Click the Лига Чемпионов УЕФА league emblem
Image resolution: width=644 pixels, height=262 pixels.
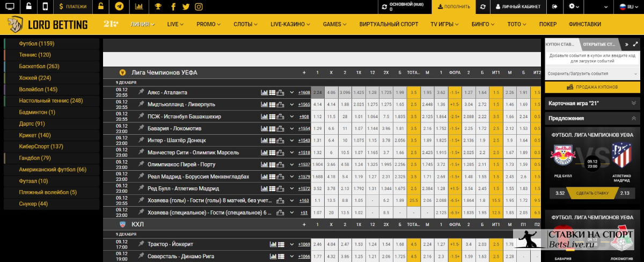pos(122,72)
